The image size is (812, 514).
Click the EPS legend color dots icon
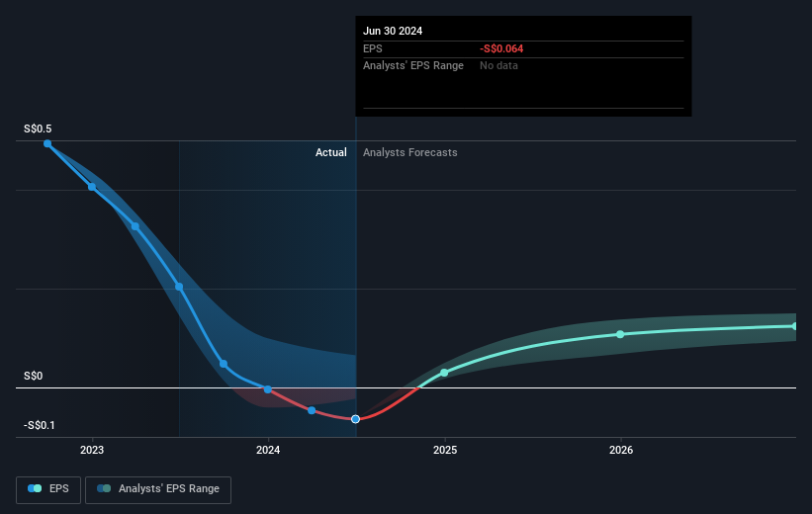pyautogui.click(x=35, y=488)
